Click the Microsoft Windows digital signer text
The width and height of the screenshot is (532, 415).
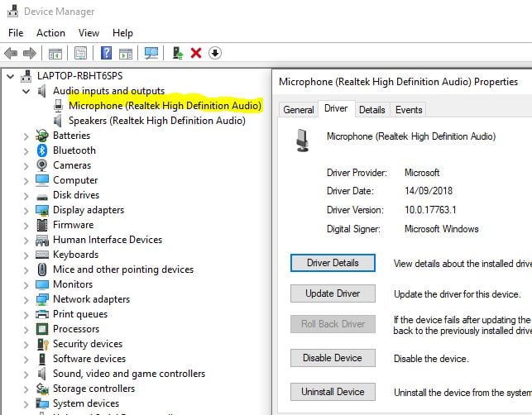coord(442,229)
